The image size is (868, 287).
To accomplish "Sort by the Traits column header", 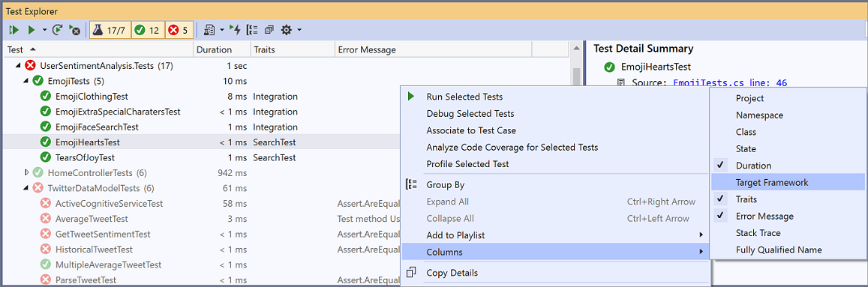I will (x=293, y=49).
